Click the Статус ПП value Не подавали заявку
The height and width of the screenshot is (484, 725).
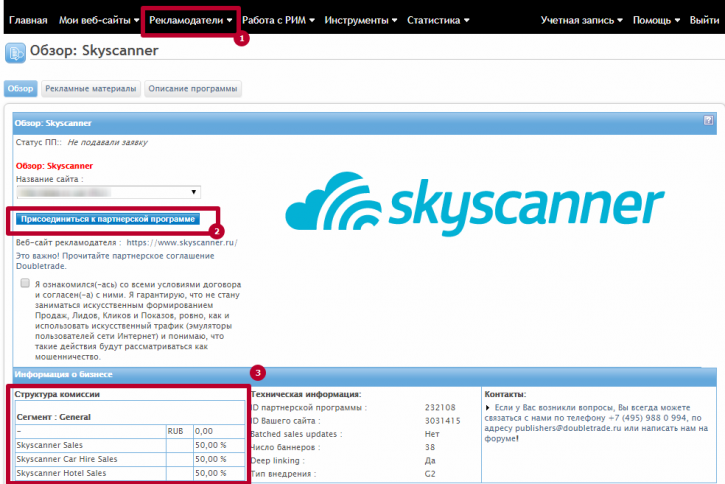[x=107, y=142]
